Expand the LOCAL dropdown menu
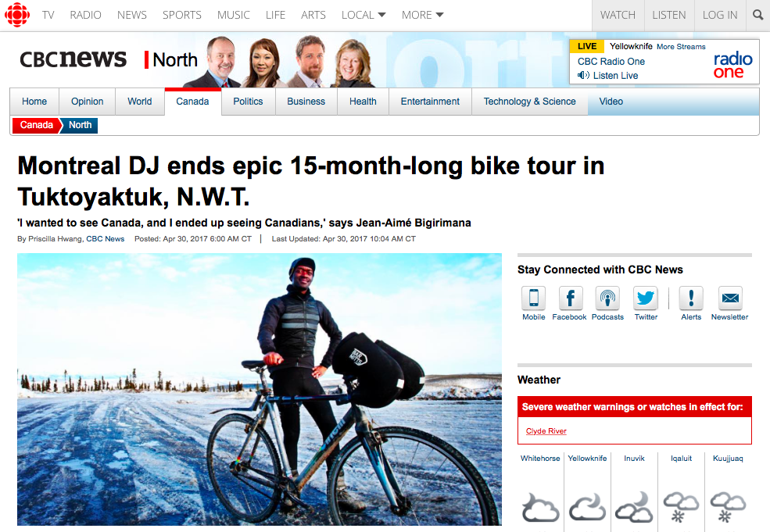 tap(364, 15)
